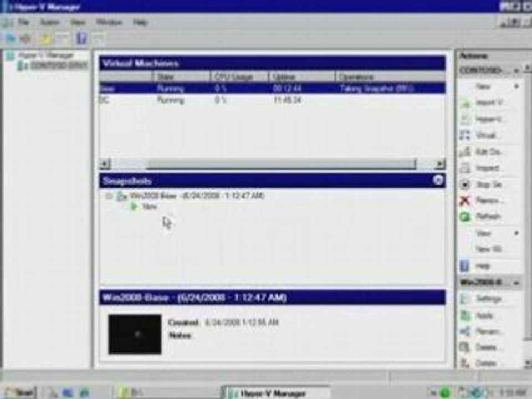
Task: Click the right arrow of the VM list scrollbar
Action: pyautogui.click(x=440, y=164)
